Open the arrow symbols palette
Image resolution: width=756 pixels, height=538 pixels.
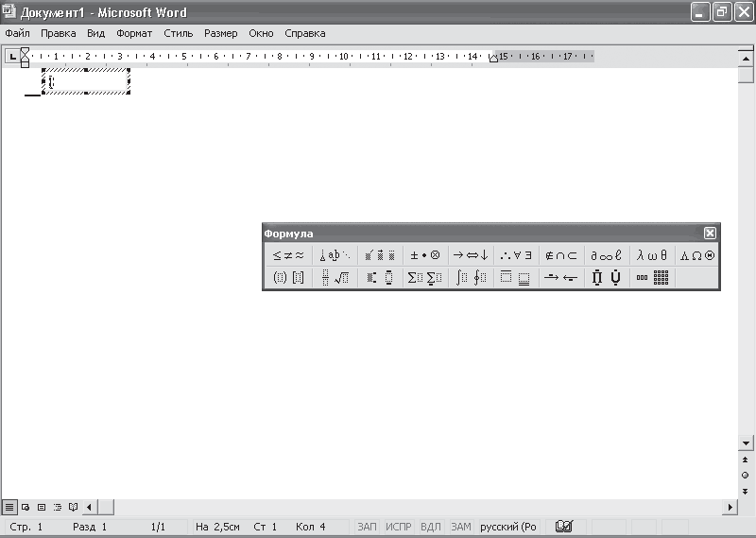[471, 255]
